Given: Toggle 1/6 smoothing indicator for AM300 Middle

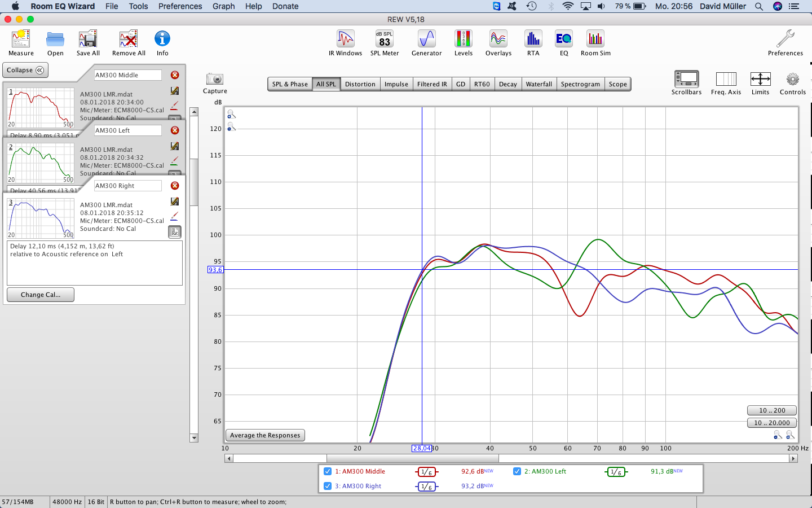Looking at the screenshot, I should (427, 472).
